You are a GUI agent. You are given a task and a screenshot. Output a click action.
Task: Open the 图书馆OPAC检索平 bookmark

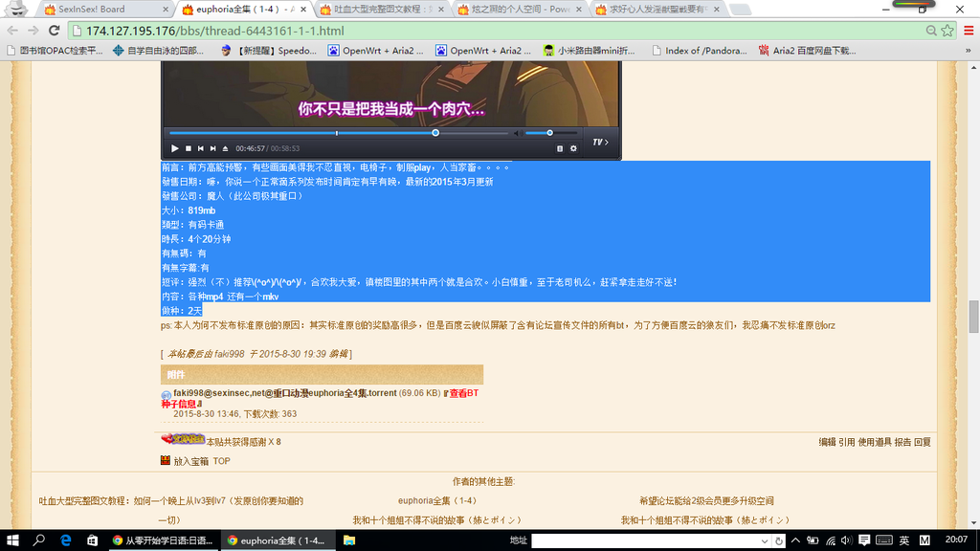click(55, 51)
